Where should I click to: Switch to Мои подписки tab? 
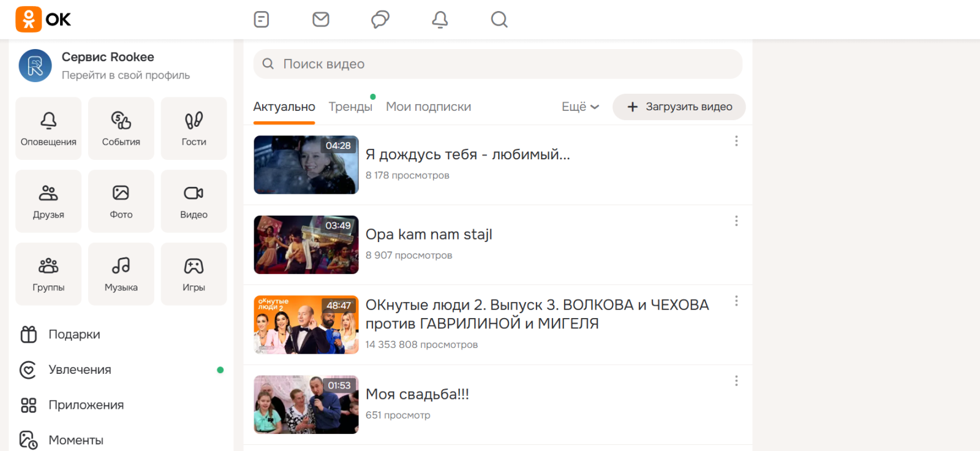[x=428, y=107]
